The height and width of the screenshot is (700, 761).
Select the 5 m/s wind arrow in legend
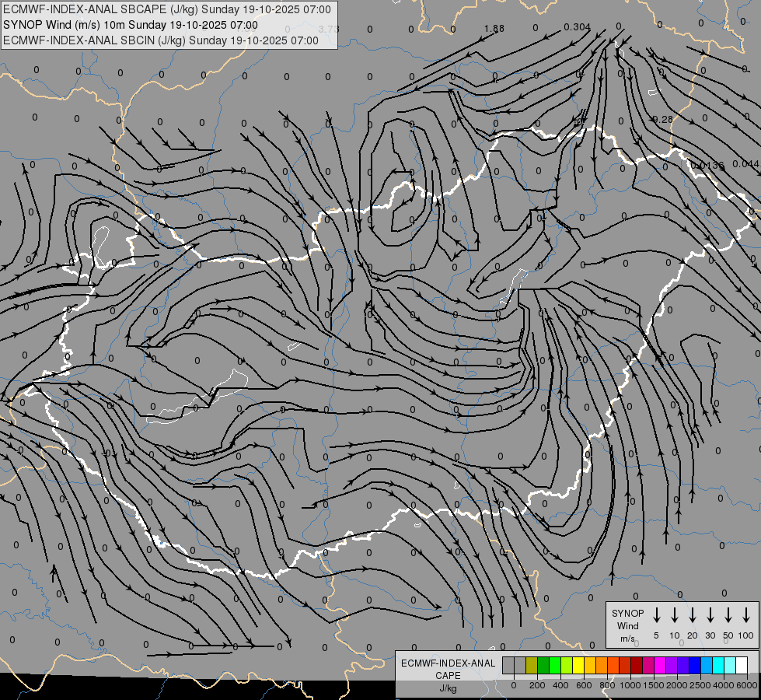(656, 615)
